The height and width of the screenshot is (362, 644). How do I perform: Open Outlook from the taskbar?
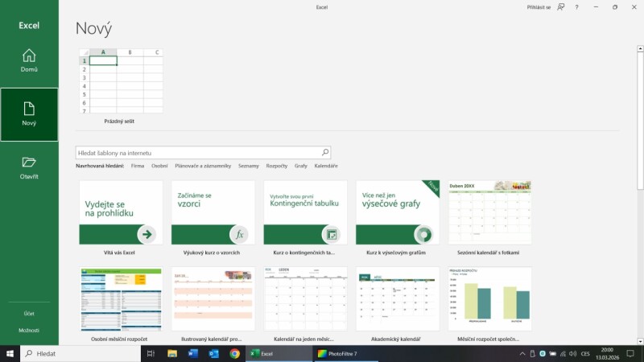pyautogui.click(x=214, y=353)
